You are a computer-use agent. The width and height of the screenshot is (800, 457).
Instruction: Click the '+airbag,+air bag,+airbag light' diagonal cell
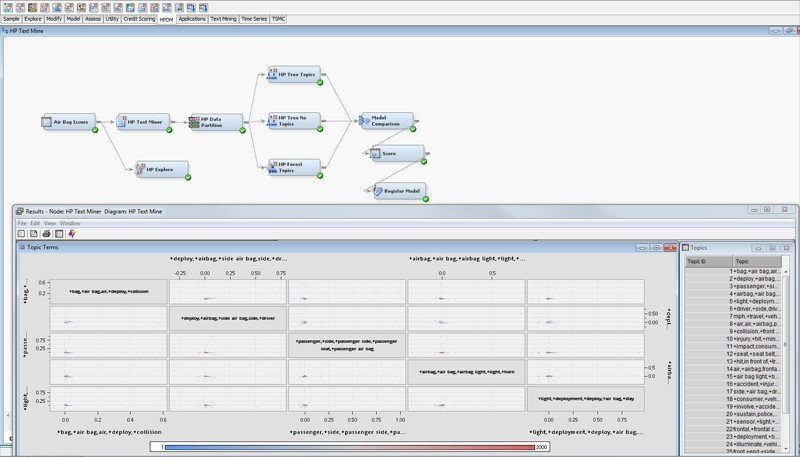466,372
